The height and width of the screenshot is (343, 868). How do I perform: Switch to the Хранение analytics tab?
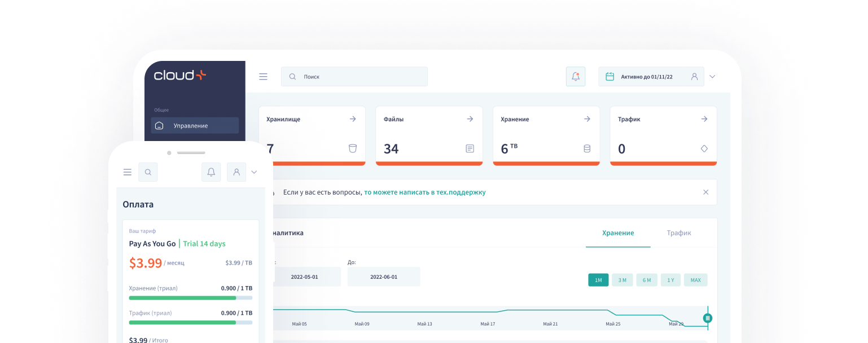tap(618, 233)
